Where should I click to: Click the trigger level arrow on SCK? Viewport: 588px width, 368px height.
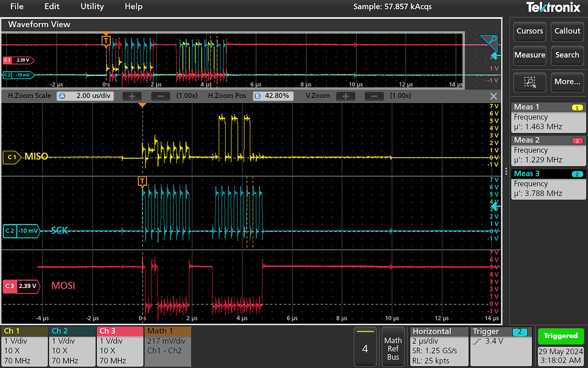tap(496, 206)
